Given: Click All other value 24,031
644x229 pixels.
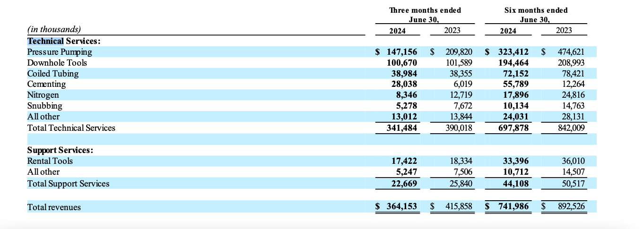Looking at the screenshot, I should [515, 117].
